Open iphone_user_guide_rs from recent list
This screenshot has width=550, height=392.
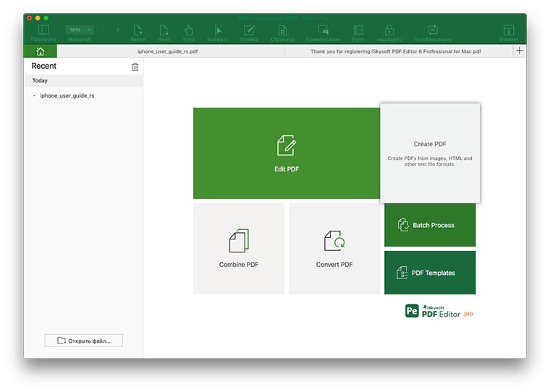pos(67,95)
